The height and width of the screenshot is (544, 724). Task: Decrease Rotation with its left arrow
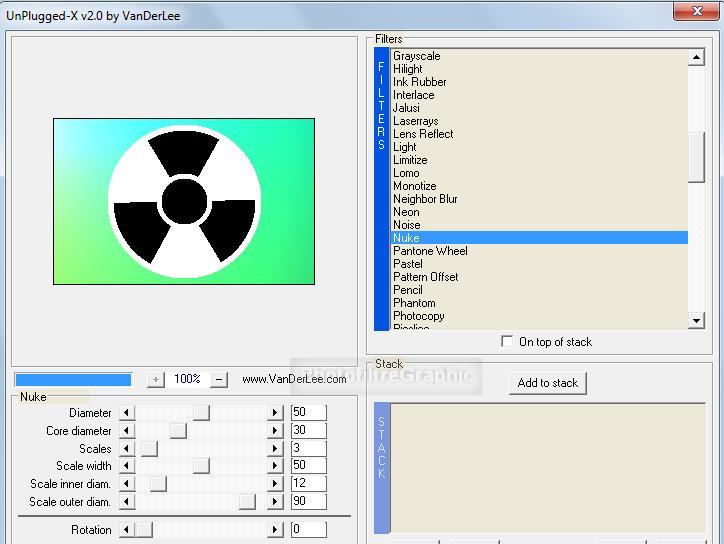pos(127,529)
